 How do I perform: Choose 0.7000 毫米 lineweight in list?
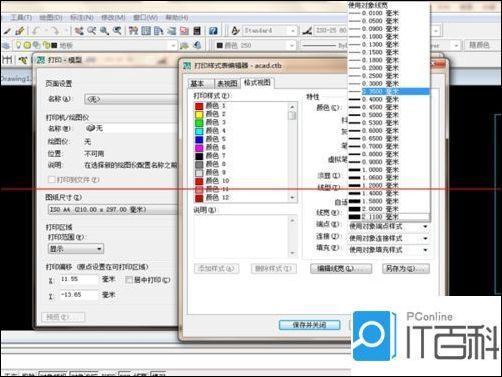click(389, 146)
